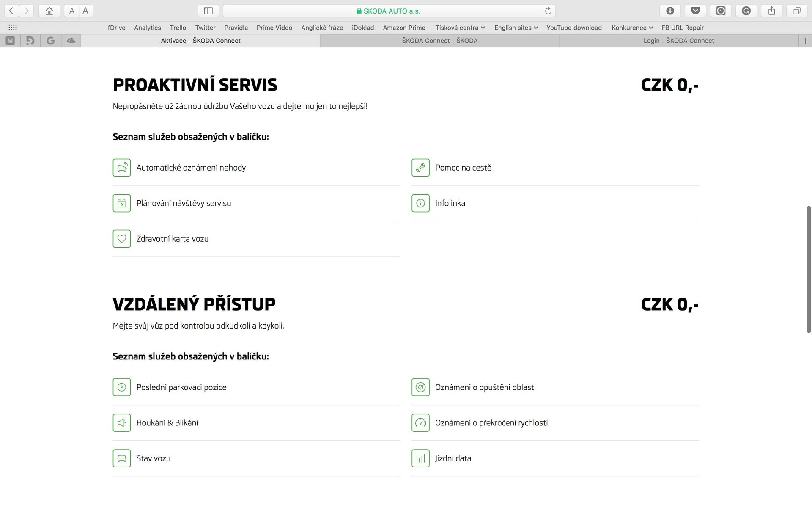
Task: Click the Plánování návštěvy servisu calendar icon
Action: tap(122, 203)
